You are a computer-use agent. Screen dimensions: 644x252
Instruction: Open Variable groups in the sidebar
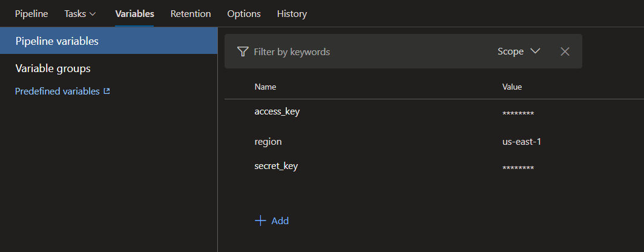pos(53,68)
